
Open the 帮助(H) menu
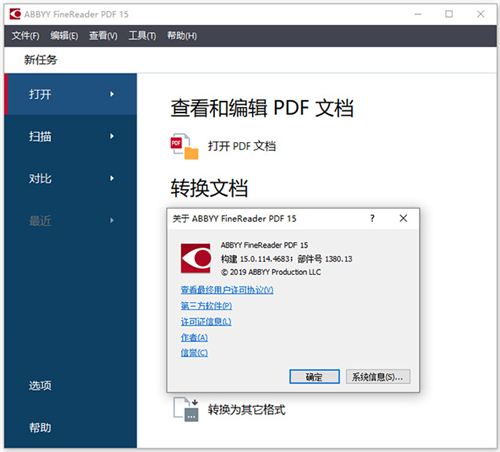point(182,36)
